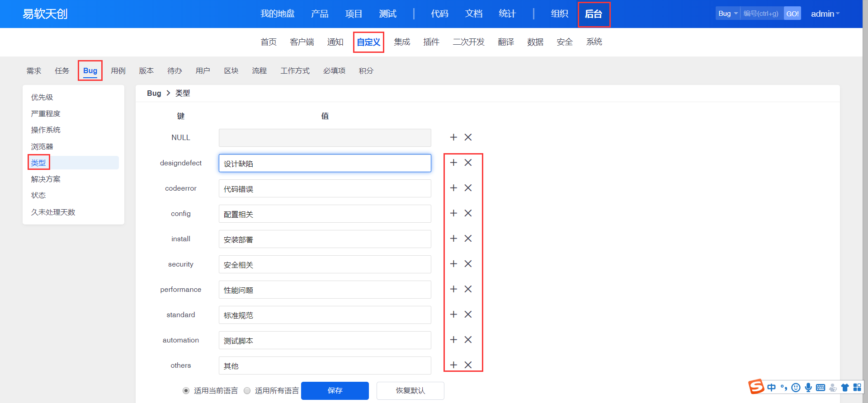The height and width of the screenshot is (403, 868).
Task: Open 严重程度 in the left sidebar
Action: [46, 114]
